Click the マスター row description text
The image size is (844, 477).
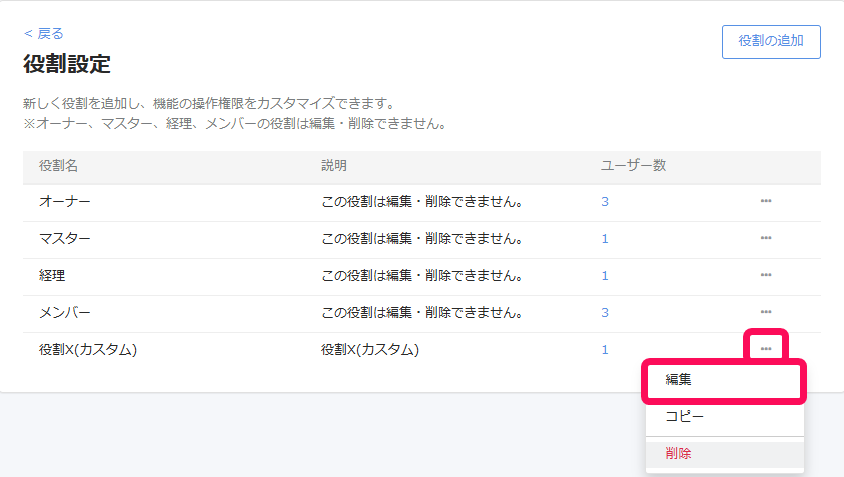[x=422, y=238]
